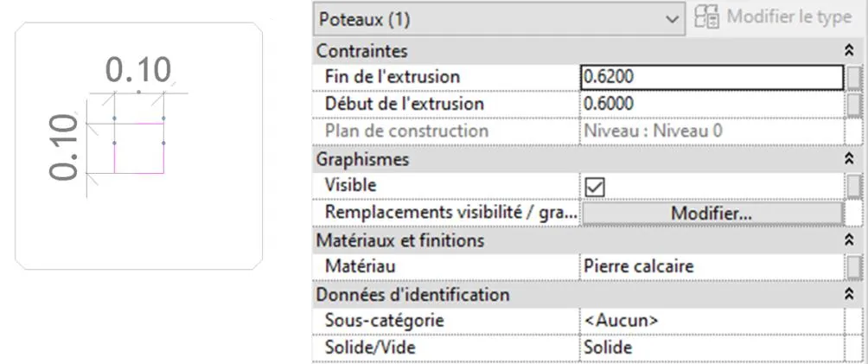Collapse the Données d'identification section
This screenshot has height=364, width=868.
848,295
